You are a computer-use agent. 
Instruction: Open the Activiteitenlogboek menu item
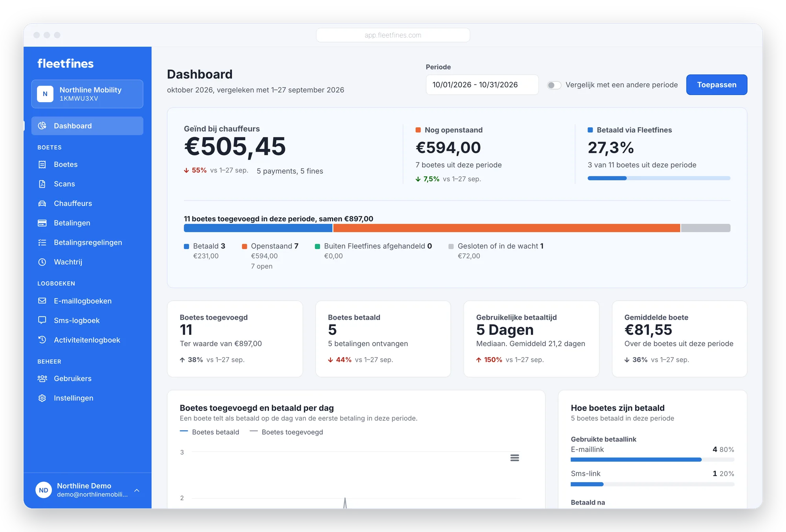(87, 340)
